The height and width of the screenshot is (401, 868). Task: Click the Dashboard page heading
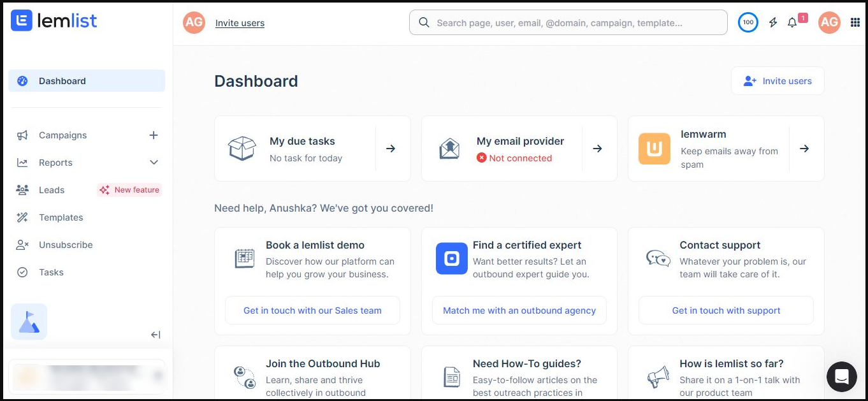tap(256, 81)
